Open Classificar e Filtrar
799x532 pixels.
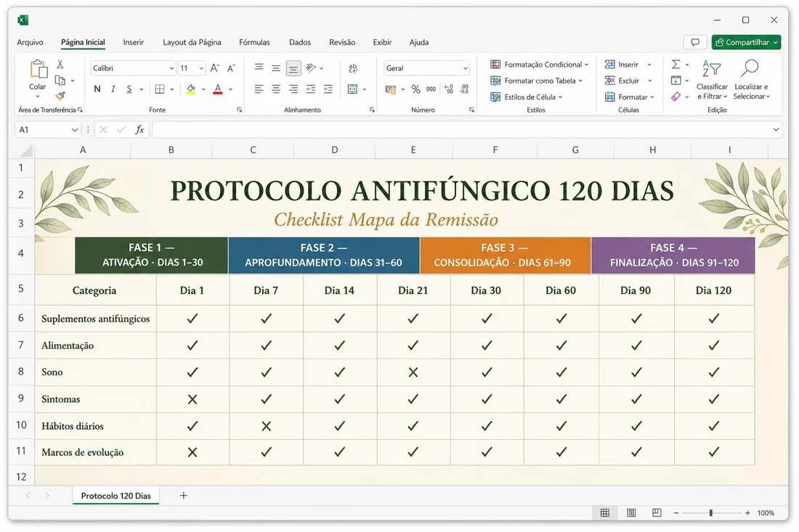[712, 81]
